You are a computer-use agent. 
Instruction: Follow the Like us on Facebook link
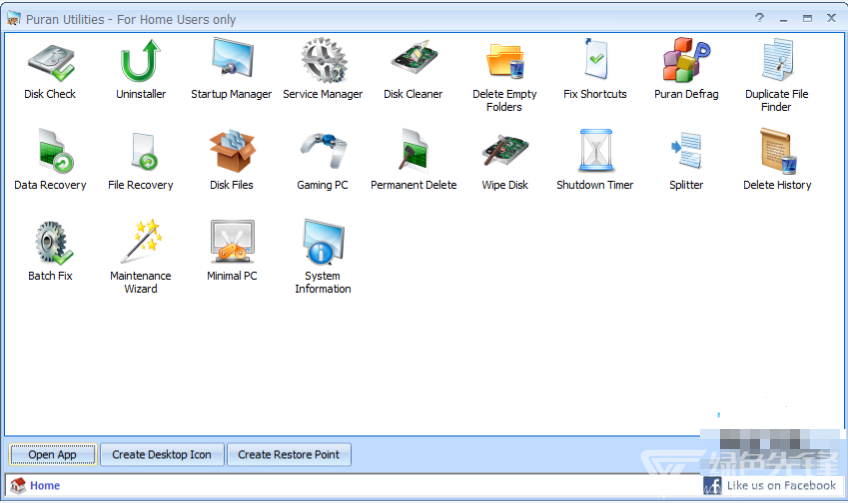pos(781,486)
